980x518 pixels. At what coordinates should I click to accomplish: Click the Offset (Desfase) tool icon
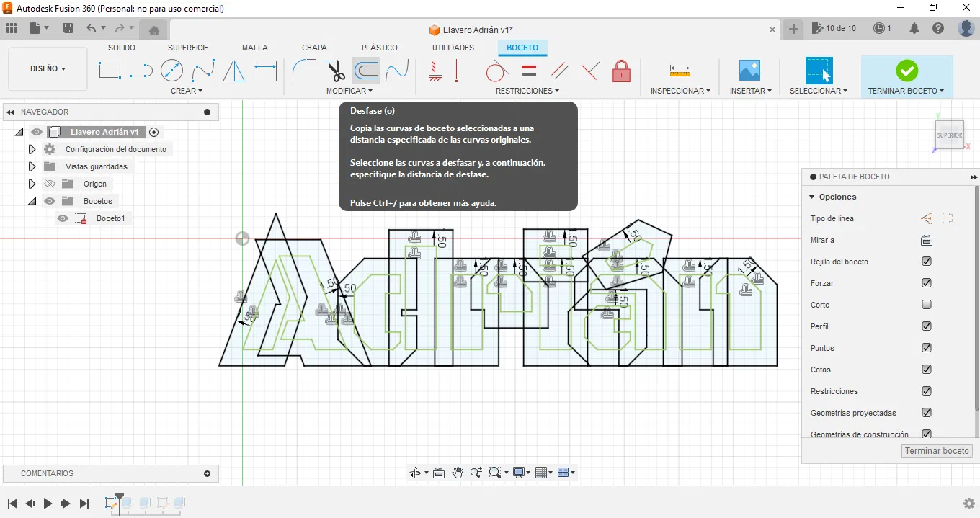(x=366, y=71)
